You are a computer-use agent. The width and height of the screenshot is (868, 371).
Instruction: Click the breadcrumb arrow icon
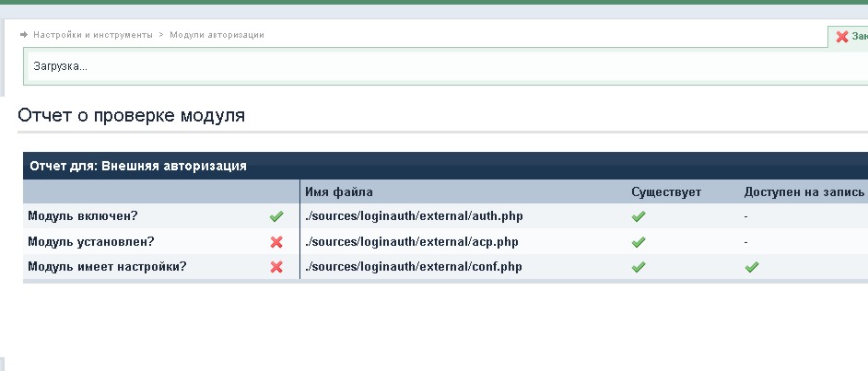23,34
